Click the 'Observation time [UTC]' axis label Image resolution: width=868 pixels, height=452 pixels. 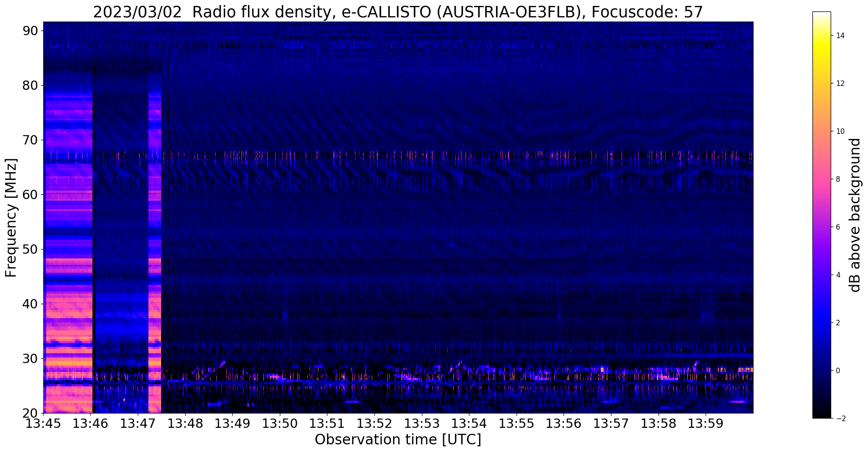[x=398, y=440]
